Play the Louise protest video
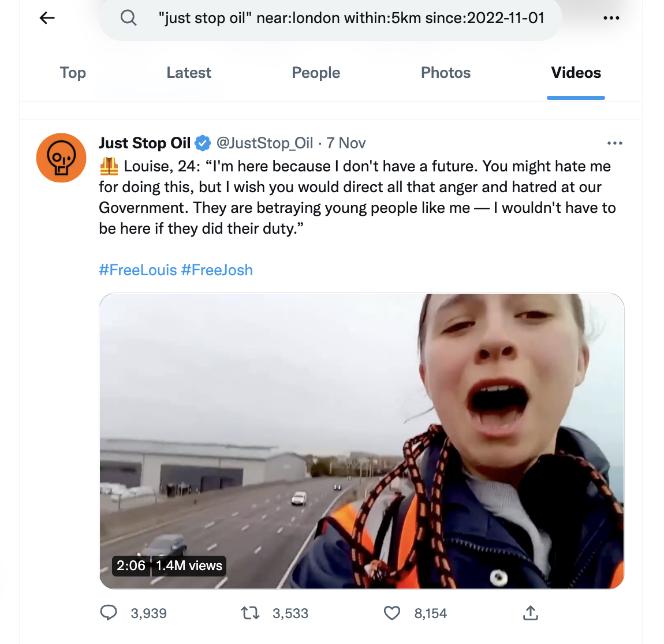664x644 pixels. [361, 441]
